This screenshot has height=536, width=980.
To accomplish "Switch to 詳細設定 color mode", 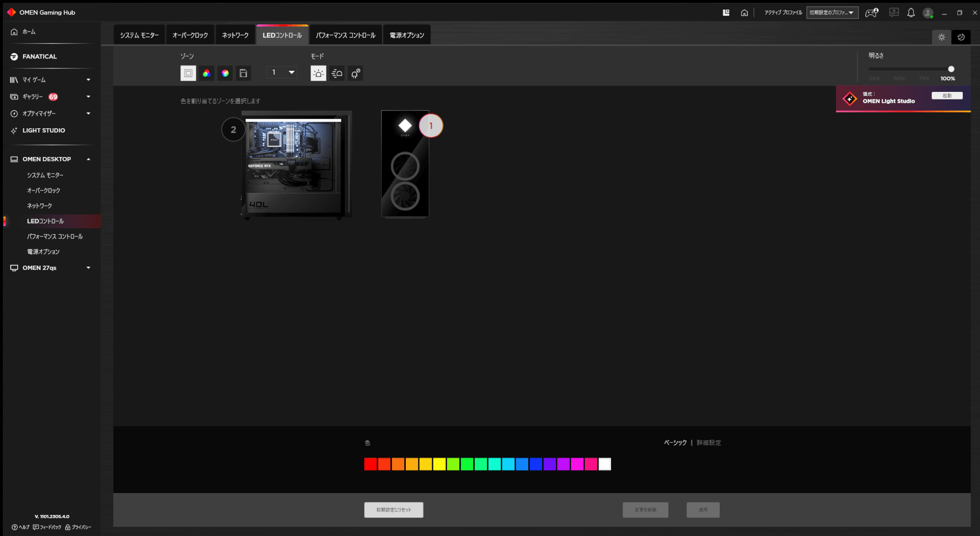I will [709, 443].
